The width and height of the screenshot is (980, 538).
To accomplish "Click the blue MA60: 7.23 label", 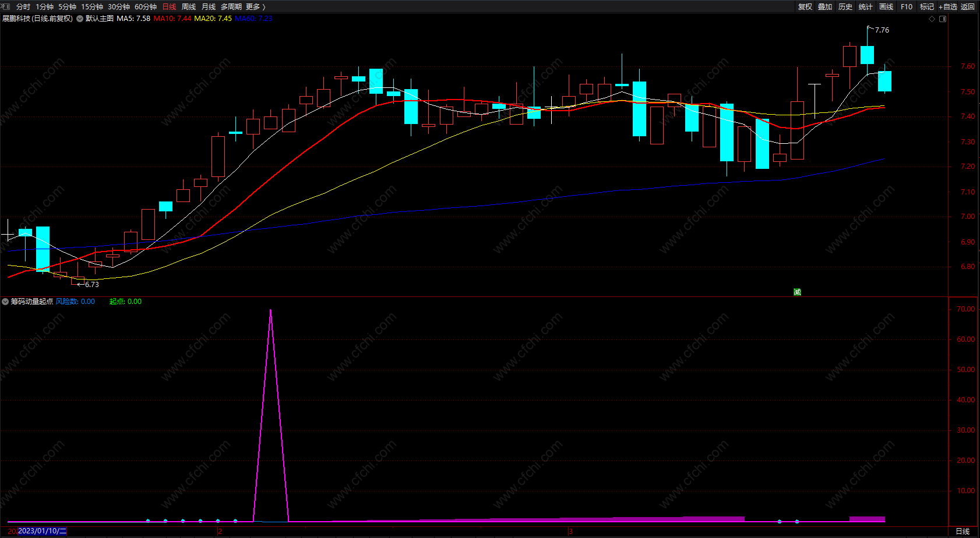I will click(x=253, y=19).
